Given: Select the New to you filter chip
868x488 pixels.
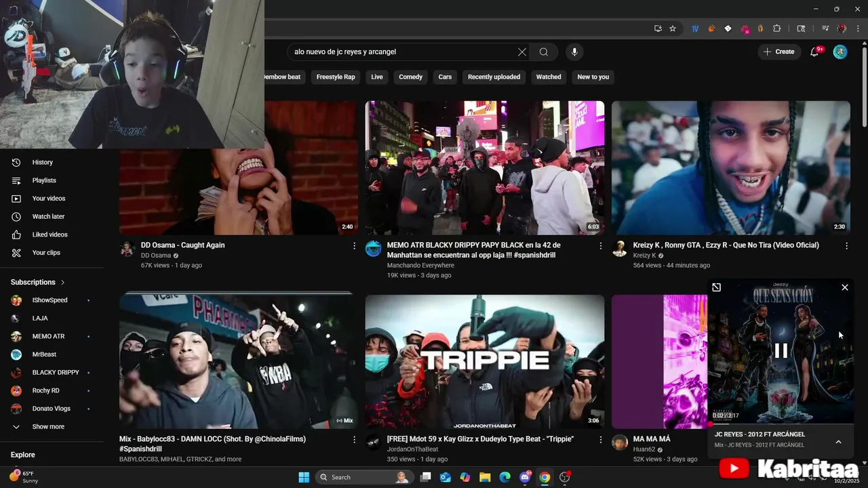Looking at the screenshot, I should (593, 77).
